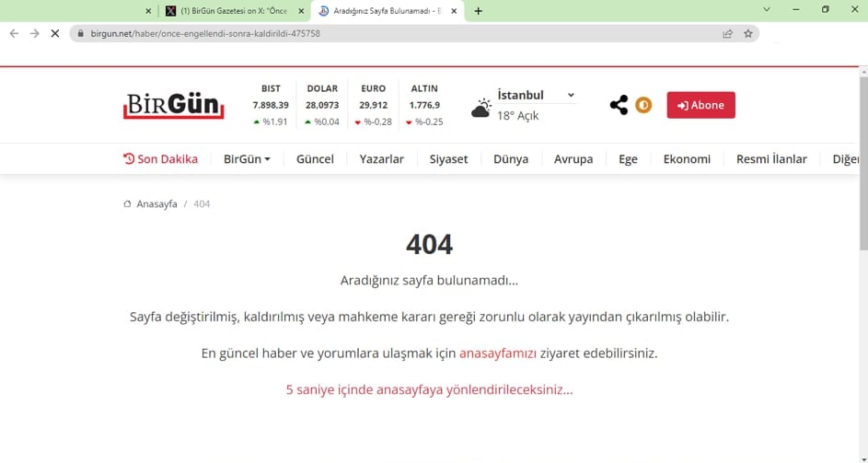Click the BirGün logo
The image size is (868, 463).
174,104
